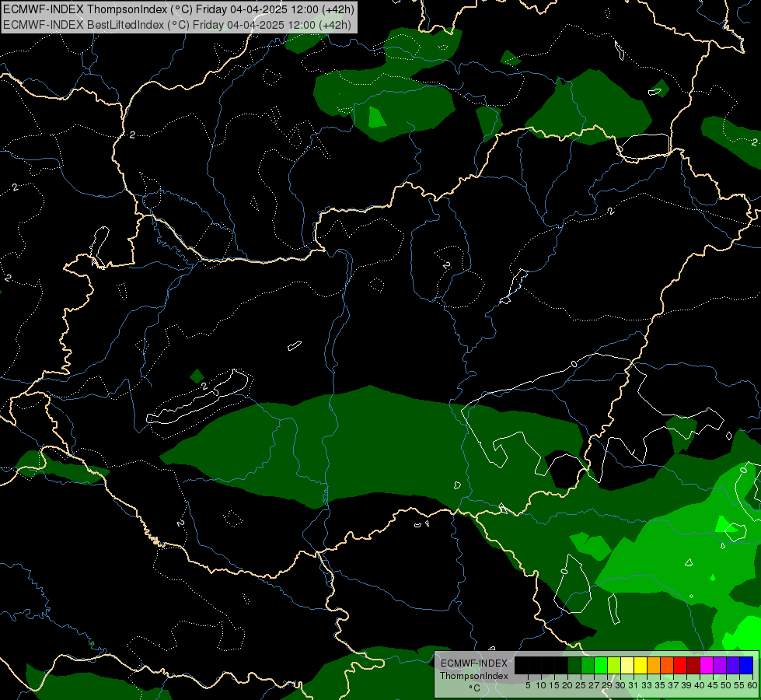Viewport: 761px width, 700px height.
Task: Click legend tick value "20"
Action: click(568, 685)
